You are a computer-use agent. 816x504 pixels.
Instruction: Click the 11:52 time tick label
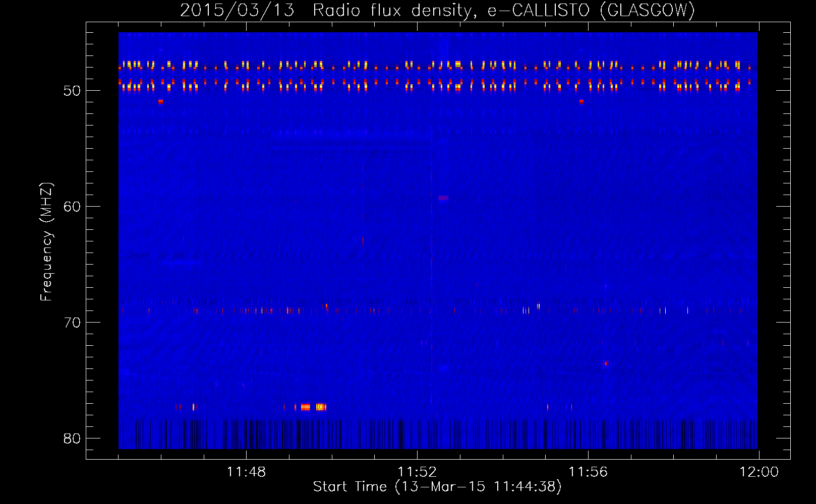click(417, 472)
